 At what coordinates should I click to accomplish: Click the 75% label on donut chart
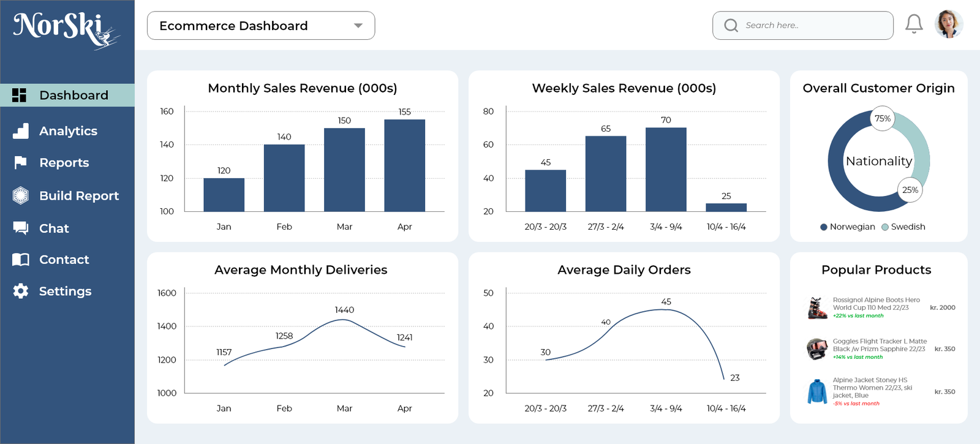[x=883, y=119]
